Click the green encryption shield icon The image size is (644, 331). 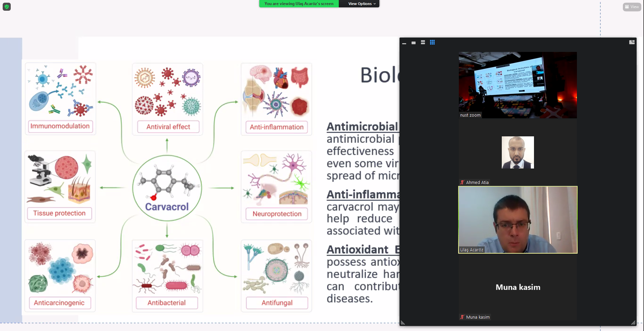click(7, 7)
